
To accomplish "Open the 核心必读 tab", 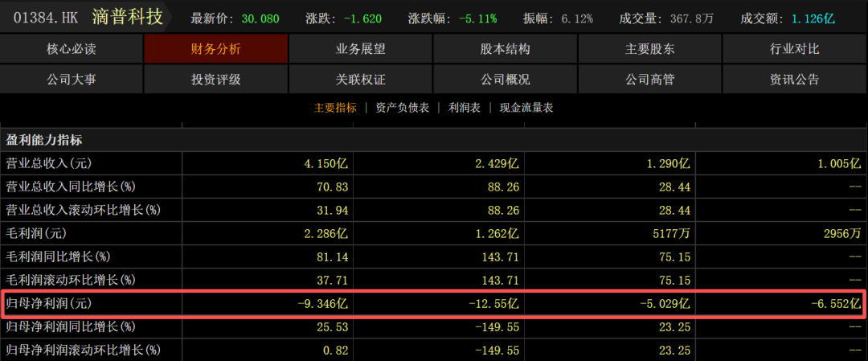I will [72, 49].
